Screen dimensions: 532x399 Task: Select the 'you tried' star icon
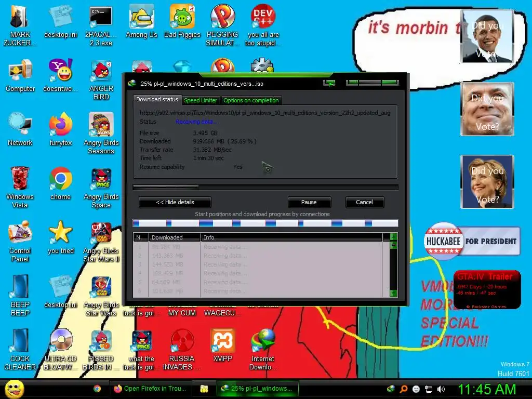pyautogui.click(x=60, y=238)
